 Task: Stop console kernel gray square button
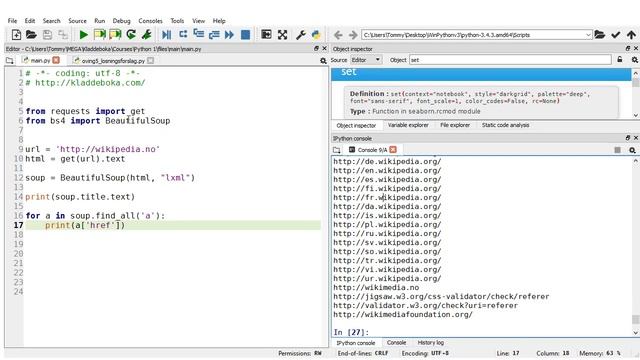(618, 150)
